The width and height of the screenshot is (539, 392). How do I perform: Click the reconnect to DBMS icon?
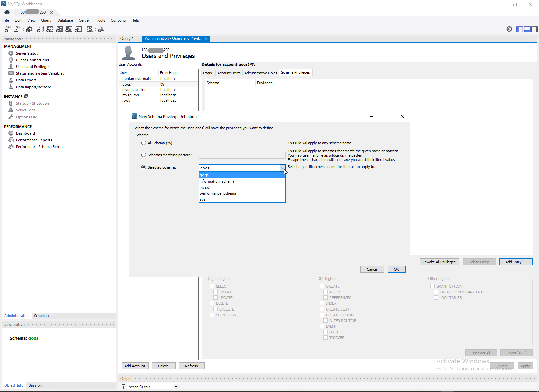(x=101, y=29)
